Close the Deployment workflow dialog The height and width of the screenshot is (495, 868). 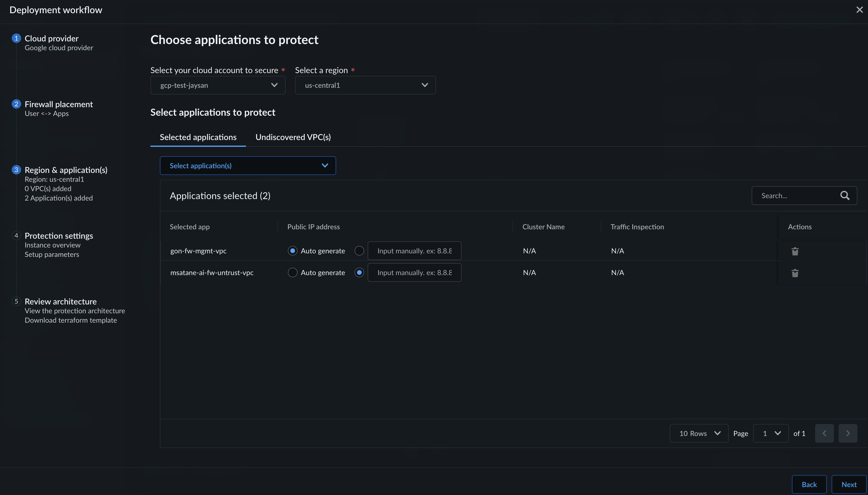(x=859, y=10)
